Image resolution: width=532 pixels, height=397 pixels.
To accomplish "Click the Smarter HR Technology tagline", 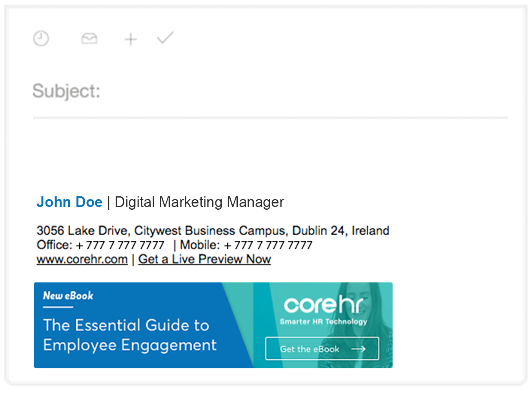I will (324, 322).
